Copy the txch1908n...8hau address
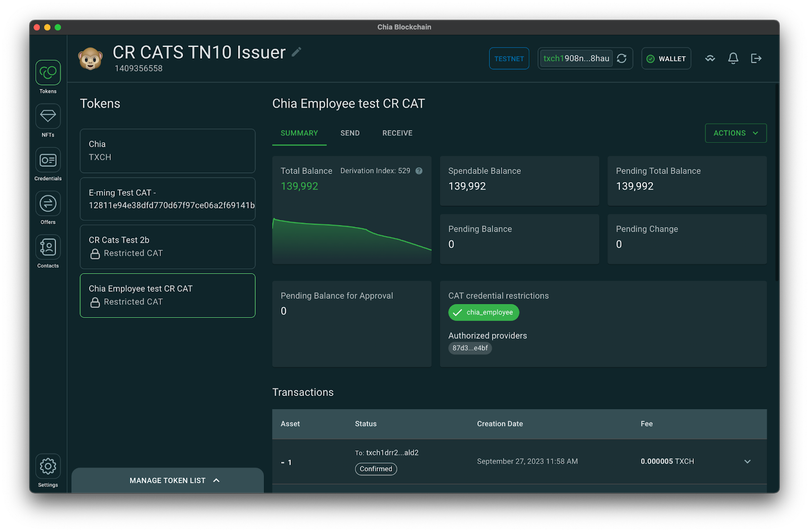This screenshot has height=532, width=809. tap(576, 59)
